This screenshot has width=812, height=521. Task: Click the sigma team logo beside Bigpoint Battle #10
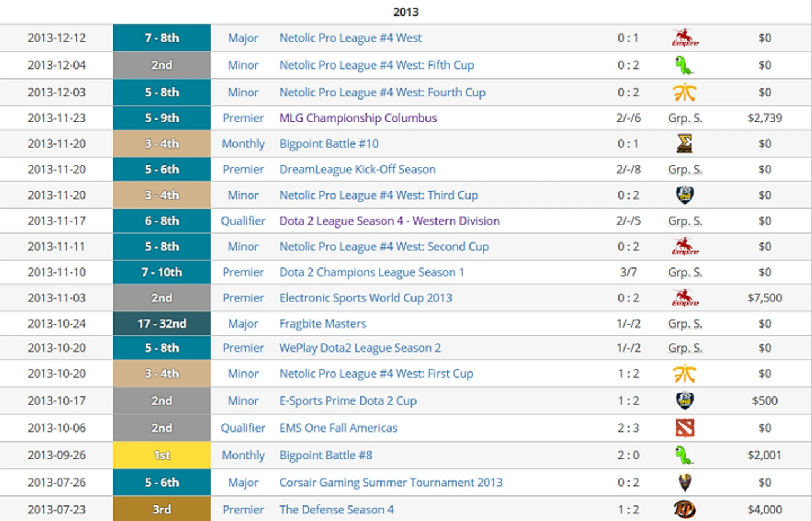[685, 144]
